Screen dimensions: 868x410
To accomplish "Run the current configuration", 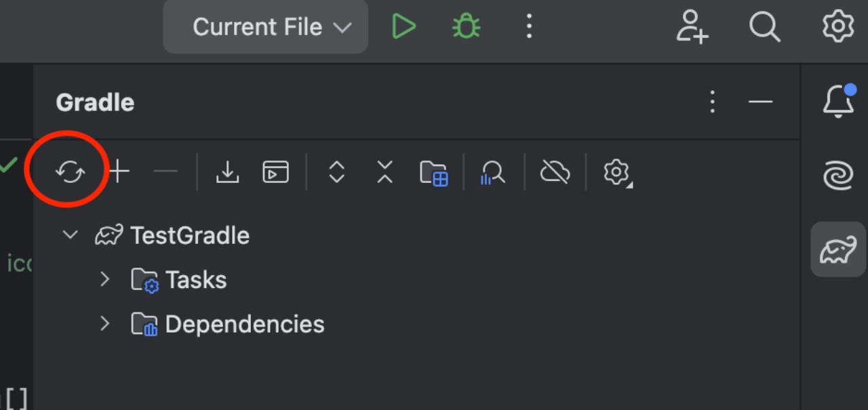I will pyautogui.click(x=403, y=26).
